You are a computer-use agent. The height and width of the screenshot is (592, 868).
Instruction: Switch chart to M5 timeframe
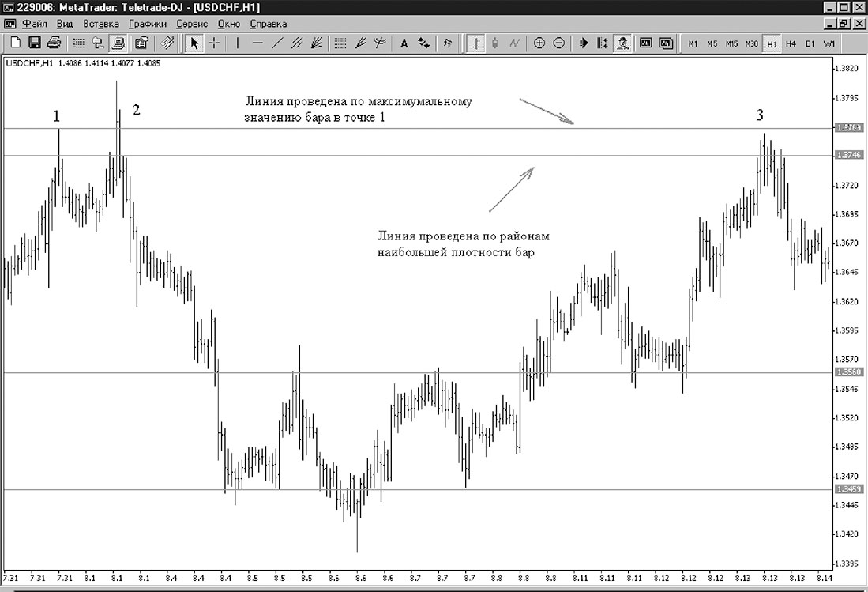tap(712, 43)
